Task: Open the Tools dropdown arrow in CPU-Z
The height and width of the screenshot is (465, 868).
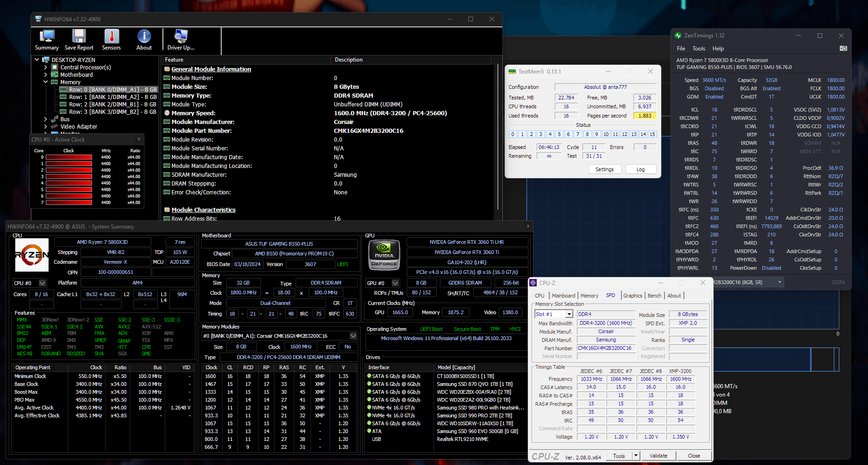Action: (636, 456)
